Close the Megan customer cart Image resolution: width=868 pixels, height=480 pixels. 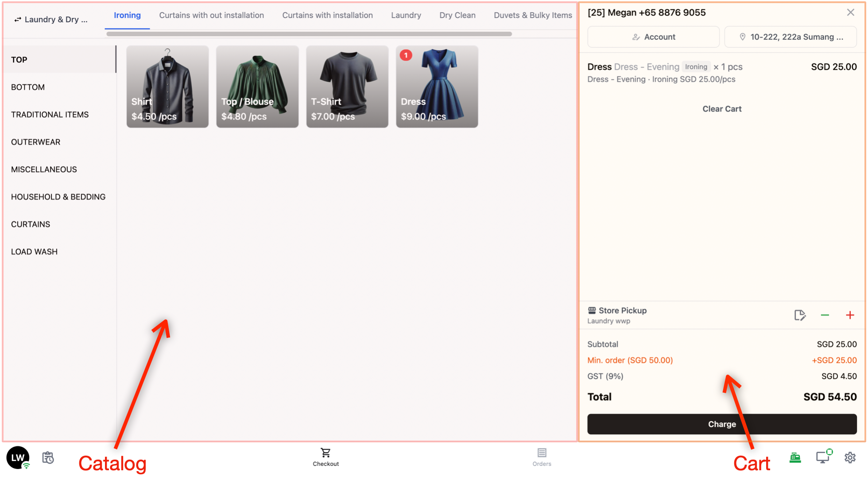click(x=850, y=12)
